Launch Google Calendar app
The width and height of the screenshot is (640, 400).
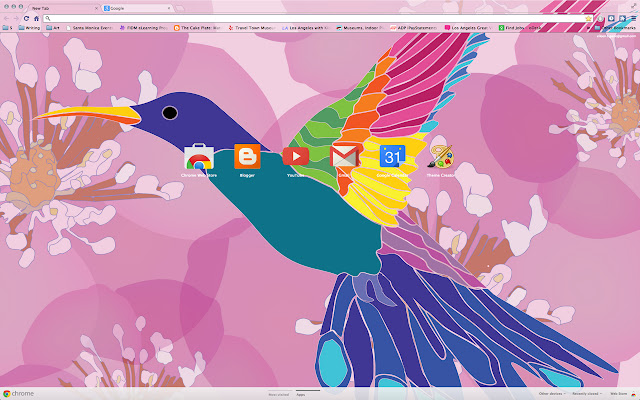tap(393, 157)
